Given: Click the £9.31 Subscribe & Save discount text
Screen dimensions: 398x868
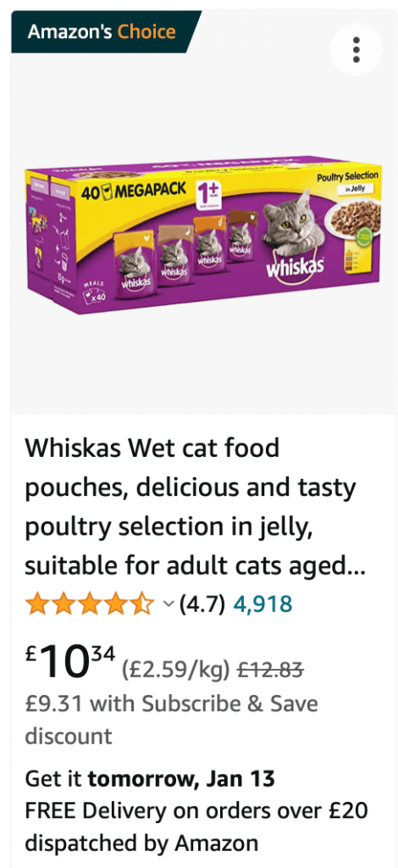Looking at the screenshot, I should click(171, 721).
